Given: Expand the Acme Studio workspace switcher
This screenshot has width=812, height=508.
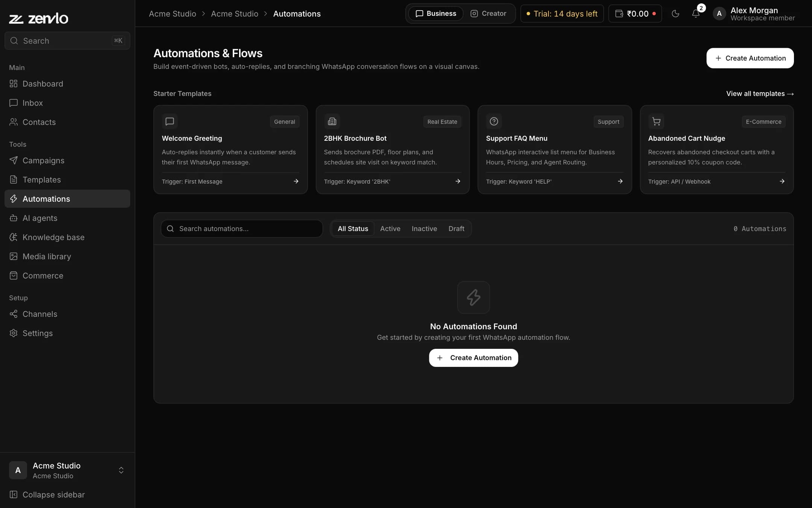Looking at the screenshot, I should (x=67, y=470).
